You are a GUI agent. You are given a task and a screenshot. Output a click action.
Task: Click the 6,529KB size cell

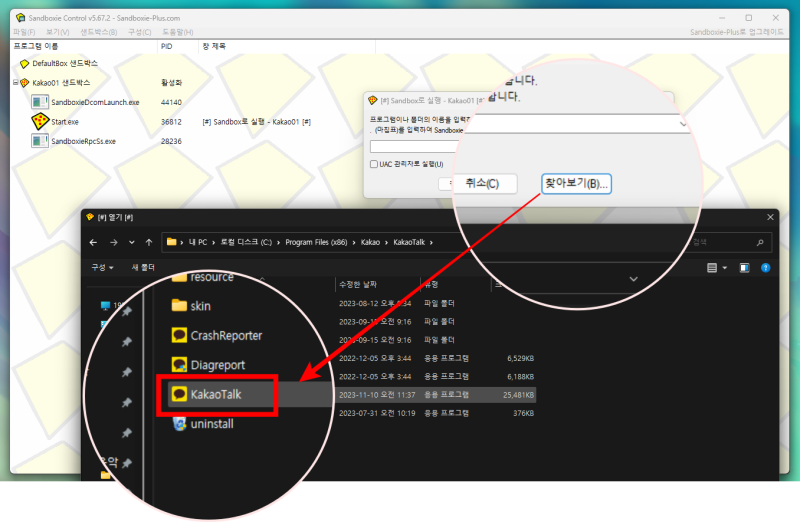click(x=520, y=359)
